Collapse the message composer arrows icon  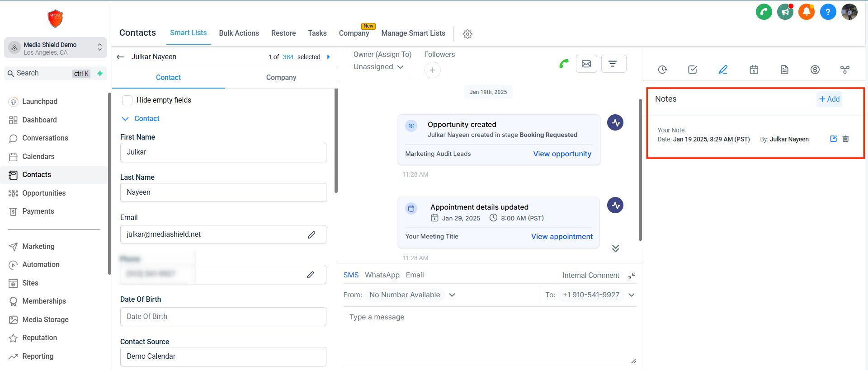click(632, 276)
